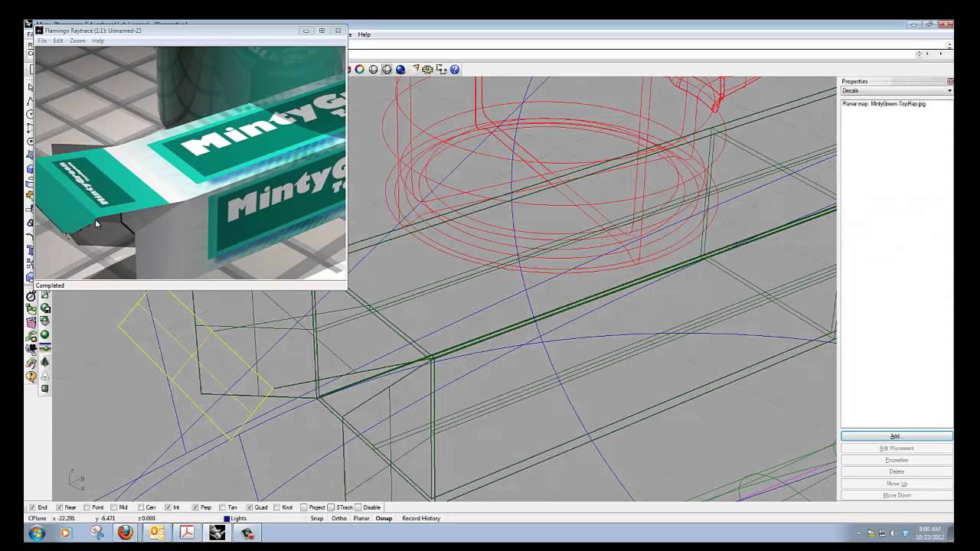
Task: Click the Rhino icon on the taskbar
Action: [x=217, y=533]
